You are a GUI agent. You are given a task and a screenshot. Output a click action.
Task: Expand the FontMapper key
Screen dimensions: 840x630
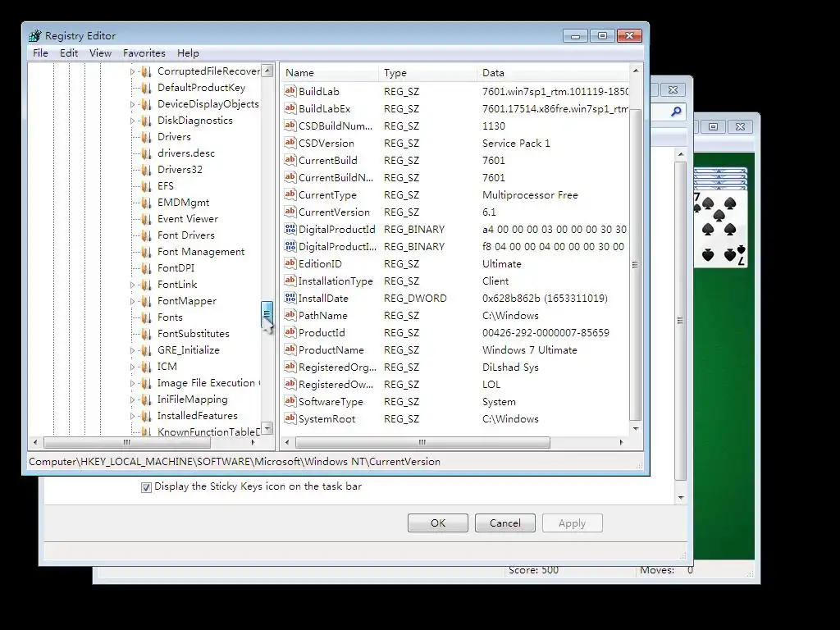tap(132, 301)
